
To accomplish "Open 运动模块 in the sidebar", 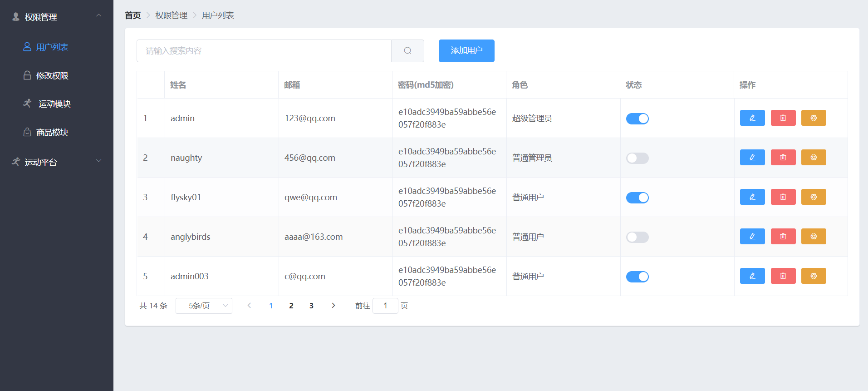I will click(x=57, y=104).
